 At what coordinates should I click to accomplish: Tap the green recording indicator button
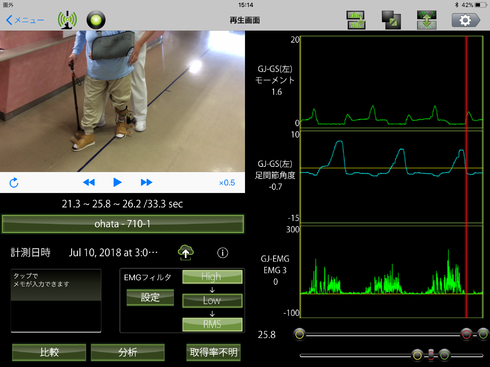click(96, 20)
